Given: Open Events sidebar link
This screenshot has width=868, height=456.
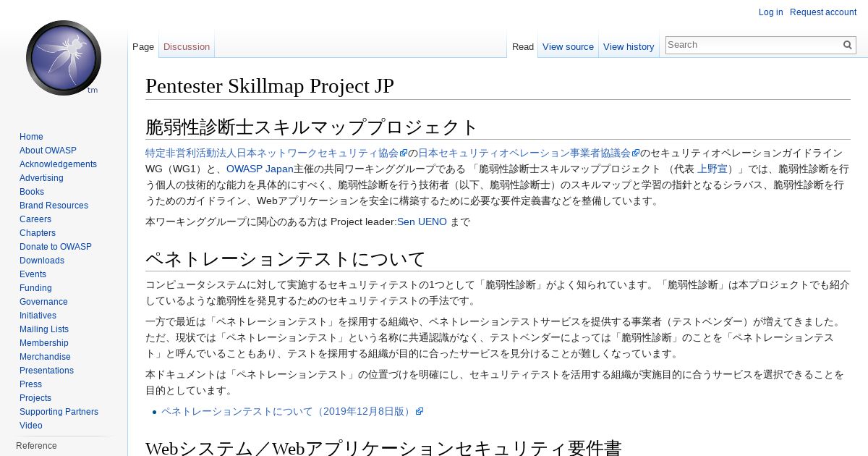Looking at the screenshot, I should 33,274.
